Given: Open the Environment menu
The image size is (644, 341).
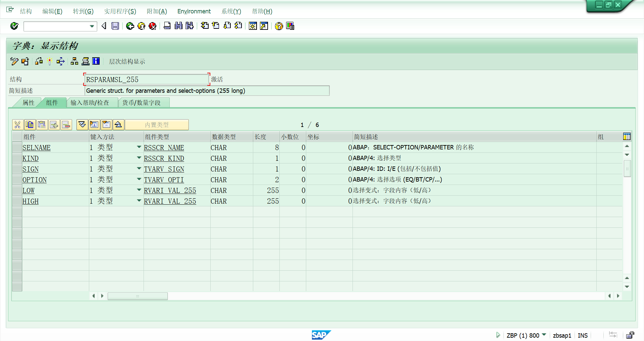Looking at the screenshot, I should (x=194, y=11).
